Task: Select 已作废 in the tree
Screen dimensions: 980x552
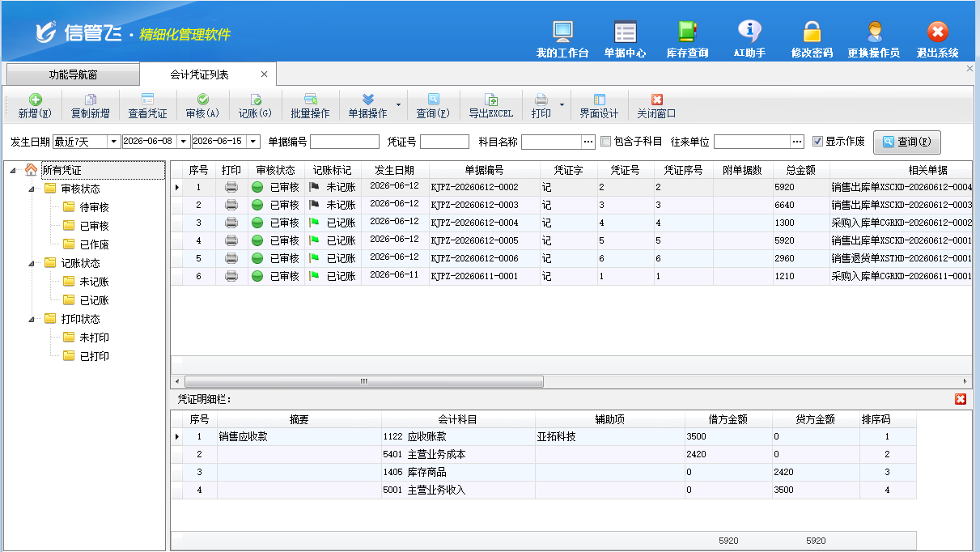Action: 94,244
